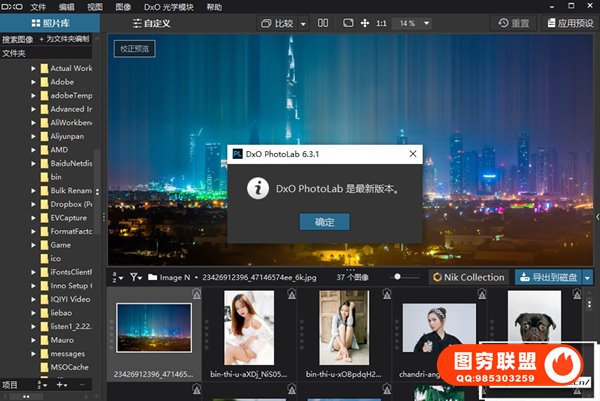Expand the Adobe folder in tree
Screen dimensions: 600x401
click(33, 82)
